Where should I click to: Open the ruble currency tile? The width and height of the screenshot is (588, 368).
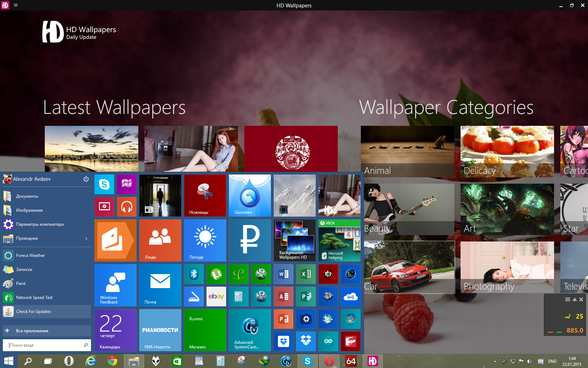[250, 240]
